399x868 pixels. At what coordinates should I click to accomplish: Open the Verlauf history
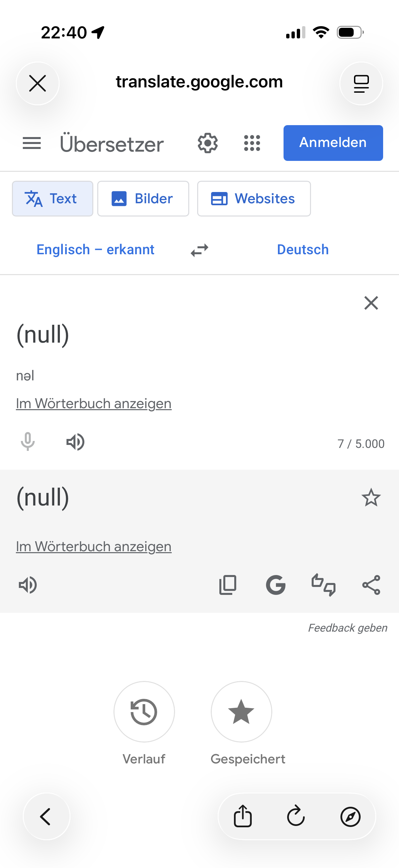(144, 712)
